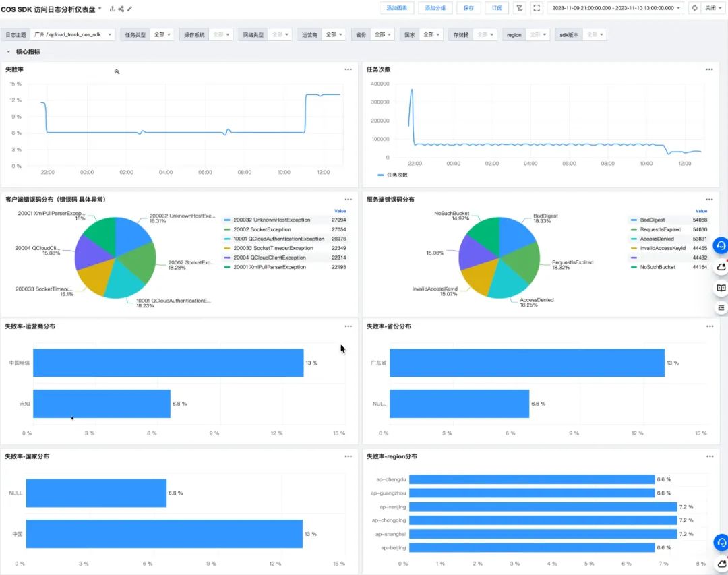Toggle 20004 QCloudClientException legend entry
Screen dimensions: 728x575
pyautogui.click(x=265, y=258)
